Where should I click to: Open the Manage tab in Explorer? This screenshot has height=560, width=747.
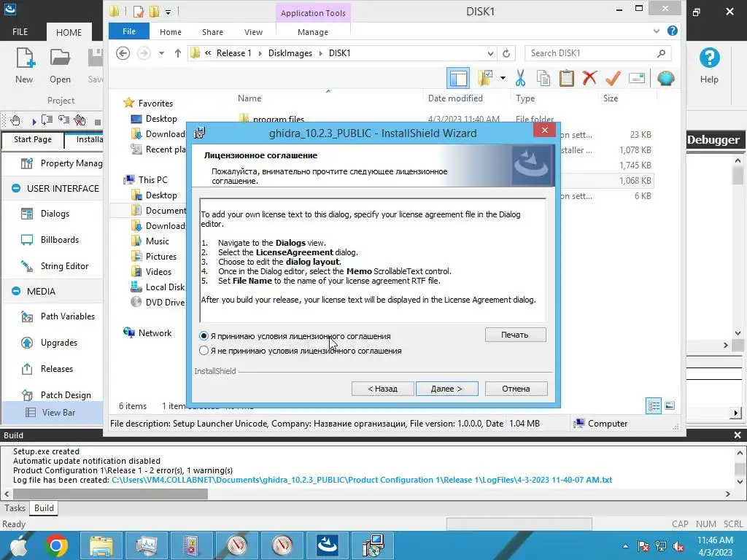click(x=312, y=32)
